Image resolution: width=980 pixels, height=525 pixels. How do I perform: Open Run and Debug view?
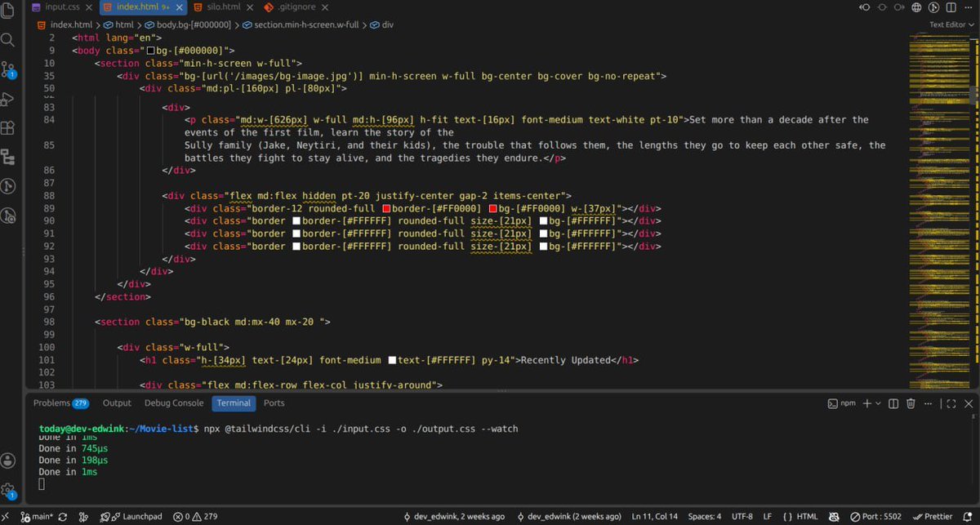8,99
